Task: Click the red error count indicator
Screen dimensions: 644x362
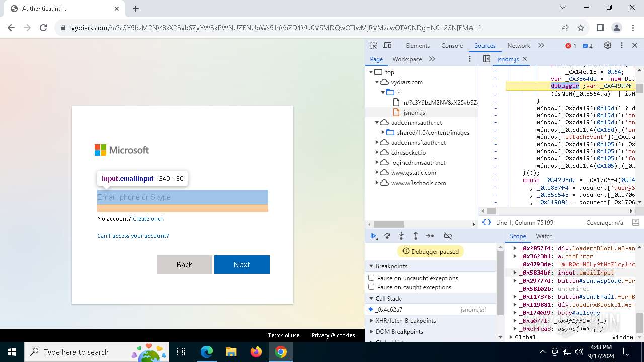Action: [571, 46]
